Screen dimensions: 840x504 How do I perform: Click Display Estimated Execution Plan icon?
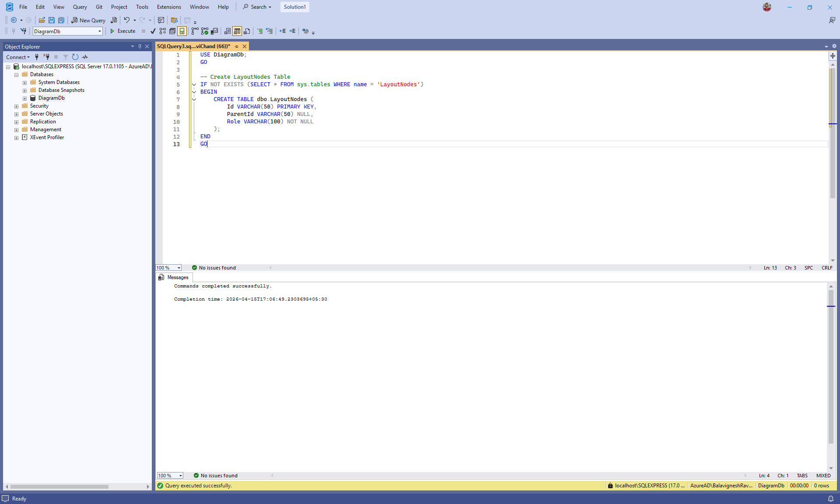point(163,31)
